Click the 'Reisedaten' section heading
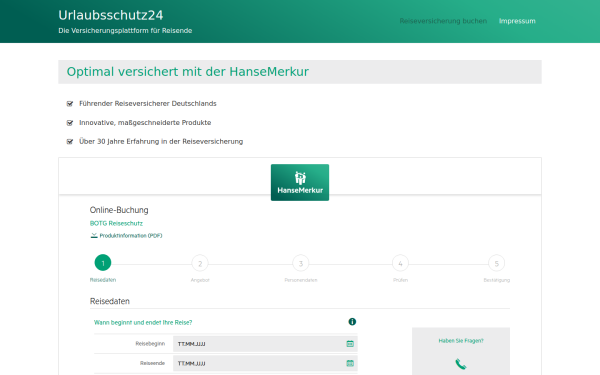Viewport: 600px width, 375px height. pos(110,301)
